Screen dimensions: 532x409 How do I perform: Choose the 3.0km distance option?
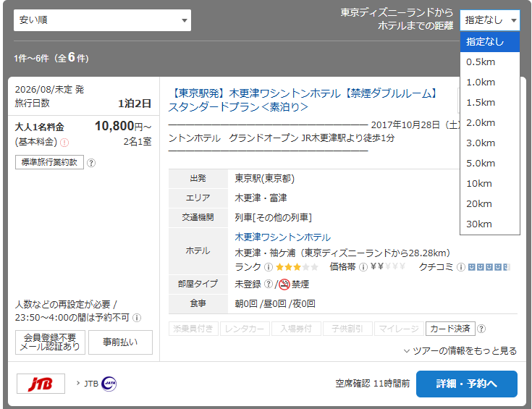point(489,143)
